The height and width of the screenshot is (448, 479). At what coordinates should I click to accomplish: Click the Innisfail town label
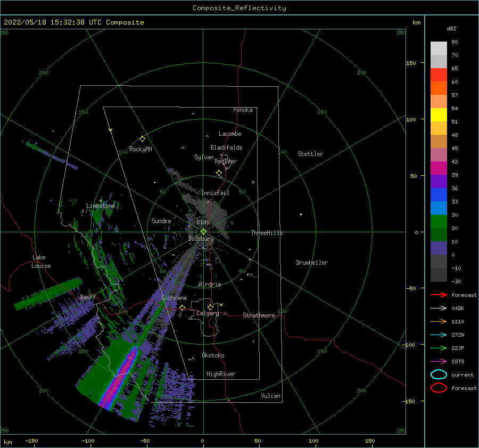click(215, 193)
